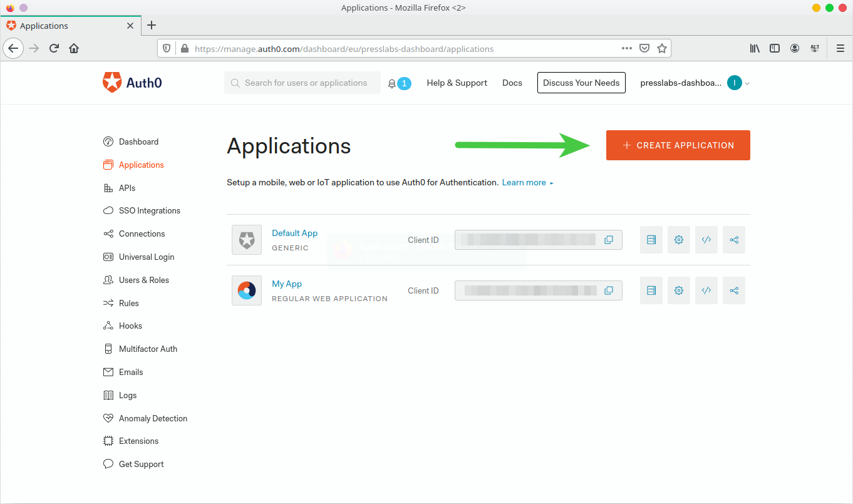Viewport: 853px width, 504px height.
Task: Click the Extensions chip icon
Action: (108, 441)
